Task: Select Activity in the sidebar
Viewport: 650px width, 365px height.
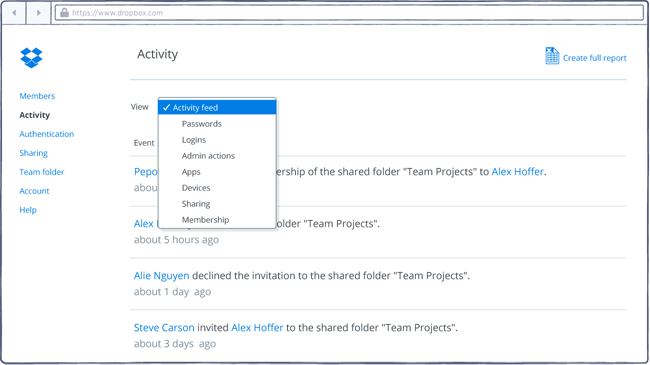Action: [x=34, y=115]
